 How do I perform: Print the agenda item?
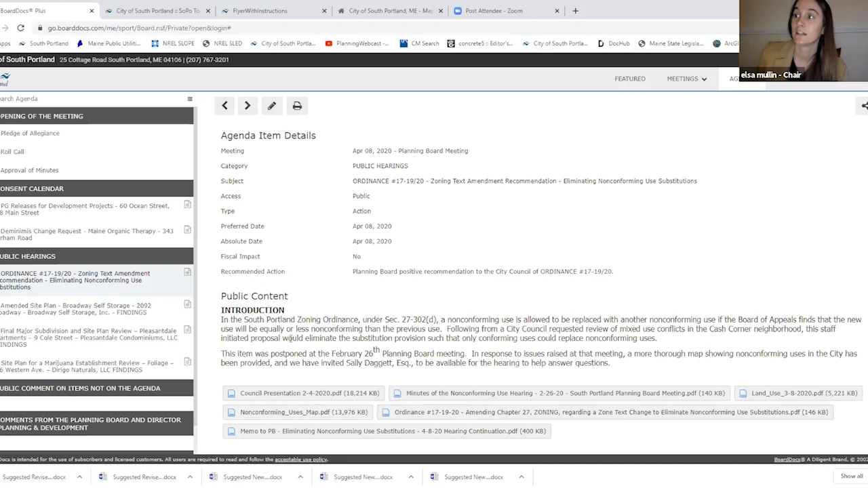[297, 106]
